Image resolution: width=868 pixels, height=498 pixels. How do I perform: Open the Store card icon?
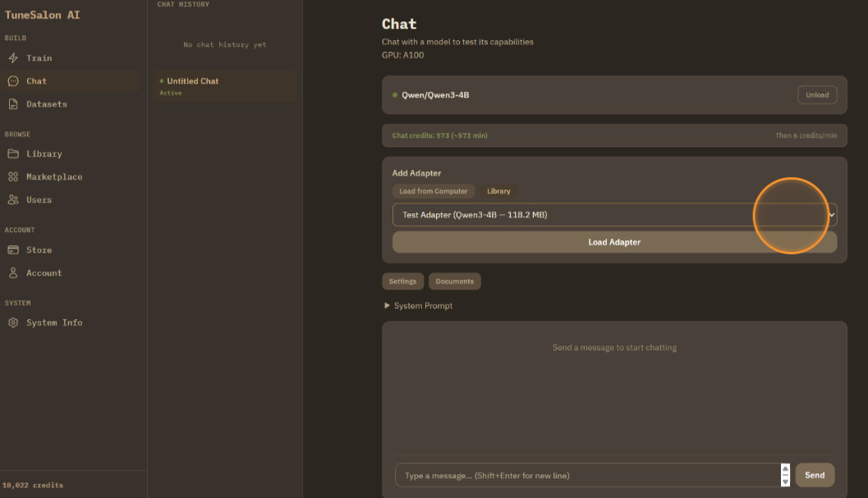point(13,250)
